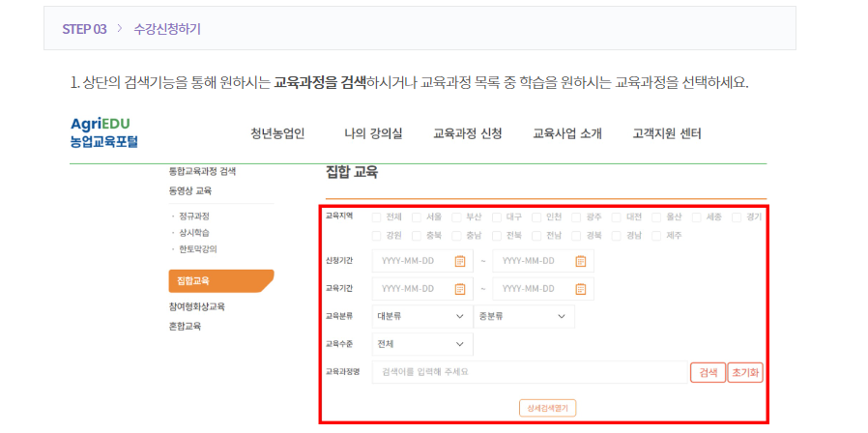Open 통합교육과정 검색 sidebar link
Viewport: 868px width, 433px height.
point(202,172)
